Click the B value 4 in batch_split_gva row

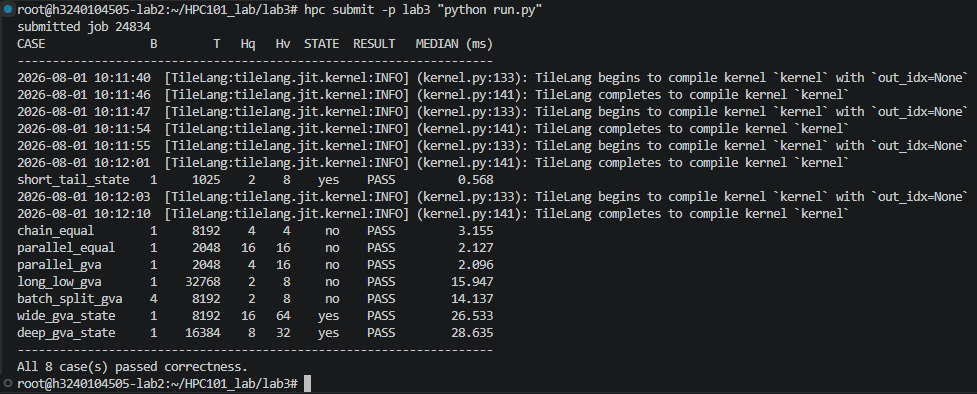[154, 299]
